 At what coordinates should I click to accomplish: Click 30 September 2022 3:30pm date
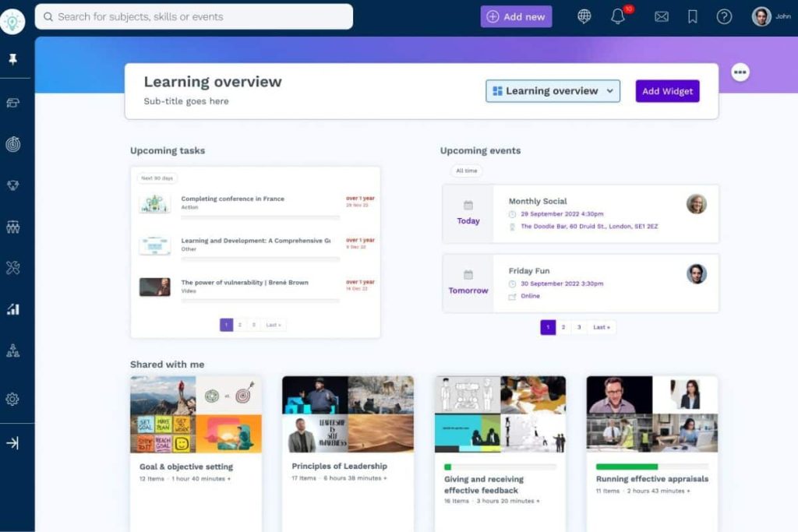(562, 284)
